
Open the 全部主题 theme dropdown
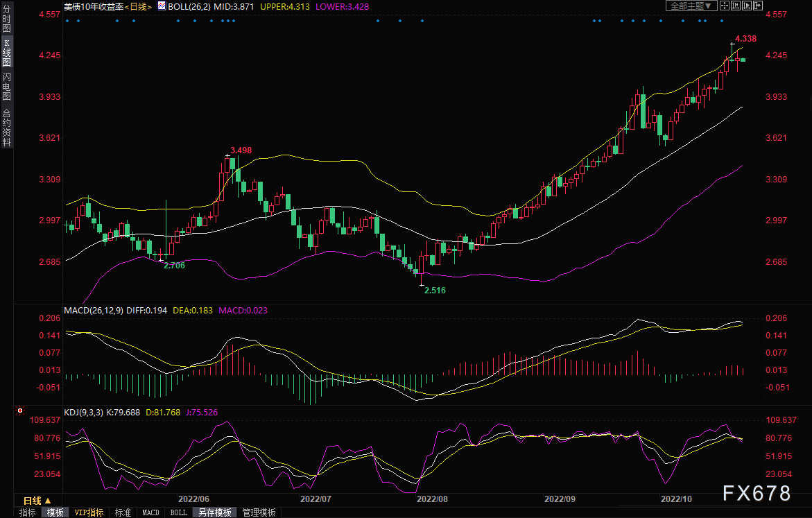[x=691, y=6]
